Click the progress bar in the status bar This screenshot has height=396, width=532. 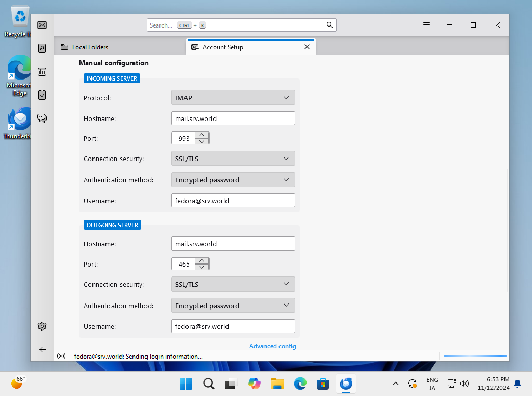tap(474, 356)
